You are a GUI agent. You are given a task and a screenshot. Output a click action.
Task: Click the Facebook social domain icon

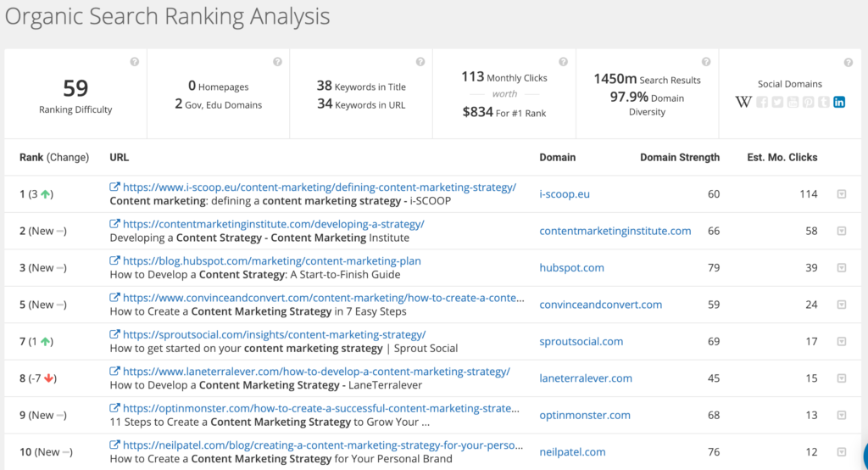(x=762, y=102)
